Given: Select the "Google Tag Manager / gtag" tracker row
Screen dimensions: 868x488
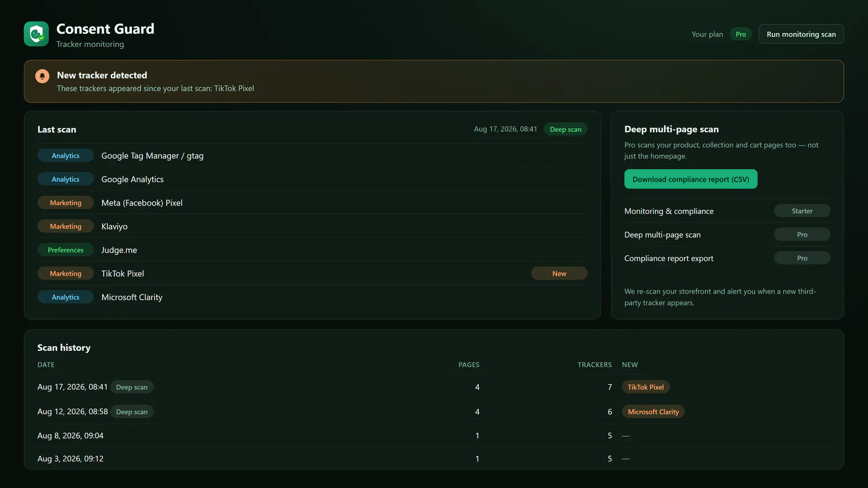Looking at the screenshot, I should [x=312, y=156].
